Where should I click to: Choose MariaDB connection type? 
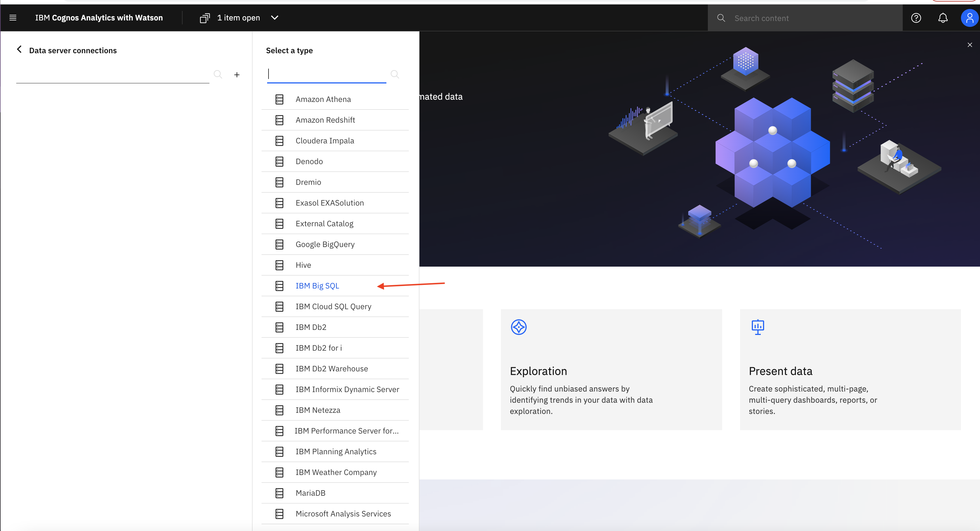pos(335,493)
